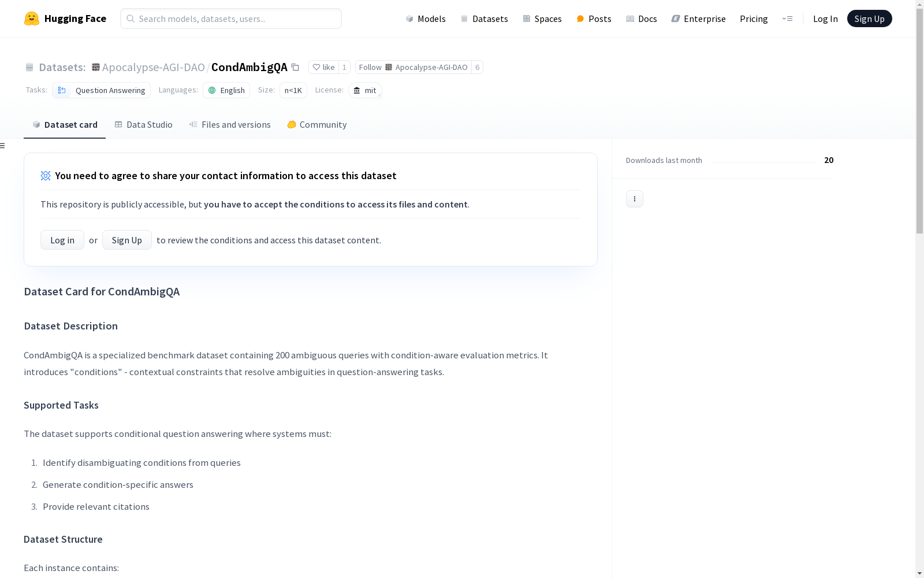The width and height of the screenshot is (924, 578).
Task: Filter by Question Answering task tag
Action: pos(102,90)
